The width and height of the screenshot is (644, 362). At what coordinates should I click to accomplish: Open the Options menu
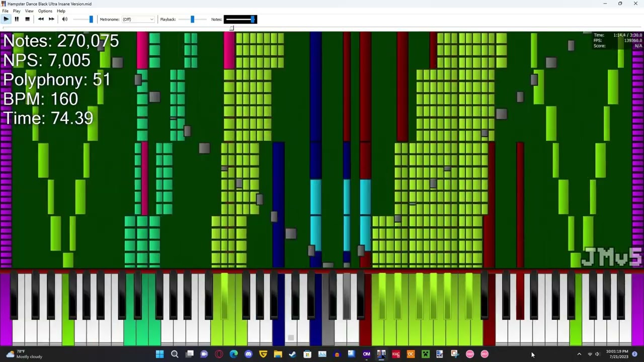(45, 11)
